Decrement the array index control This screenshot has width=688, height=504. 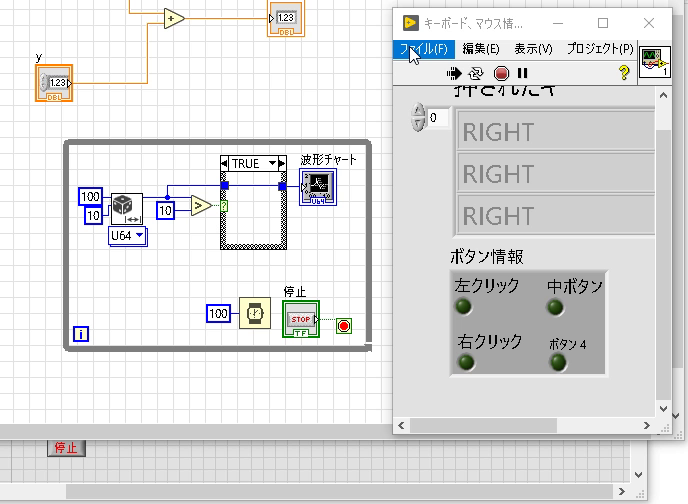coord(418,125)
